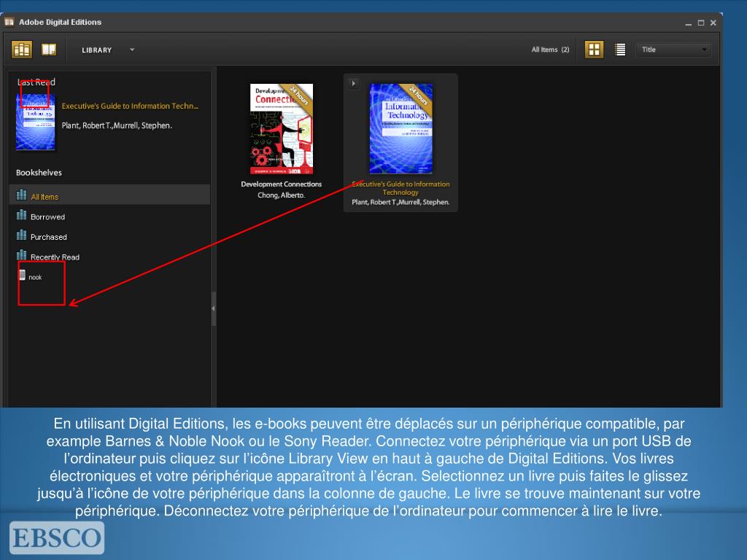Click the Bookshelves heading
The height and width of the screenshot is (560, 747).
pyautogui.click(x=39, y=172)
